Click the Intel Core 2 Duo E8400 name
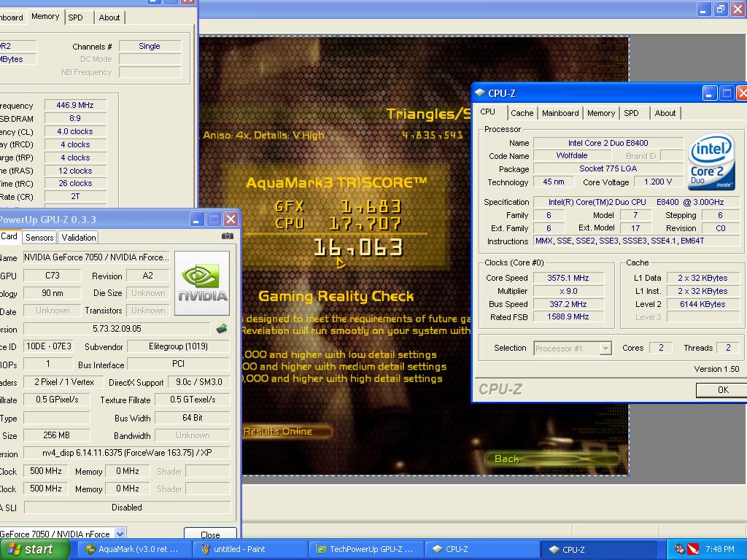Screen dimensions: 747x560 608,143
